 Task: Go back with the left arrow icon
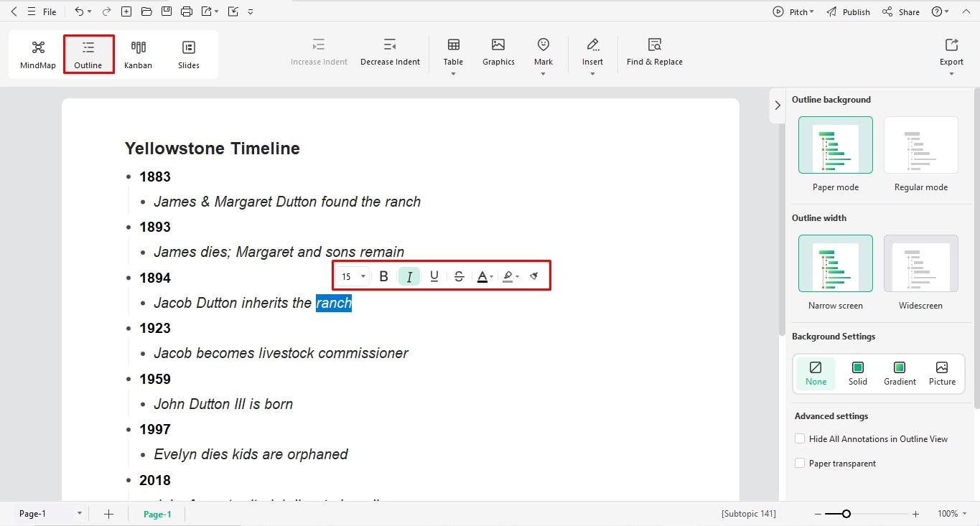[14, 11]
